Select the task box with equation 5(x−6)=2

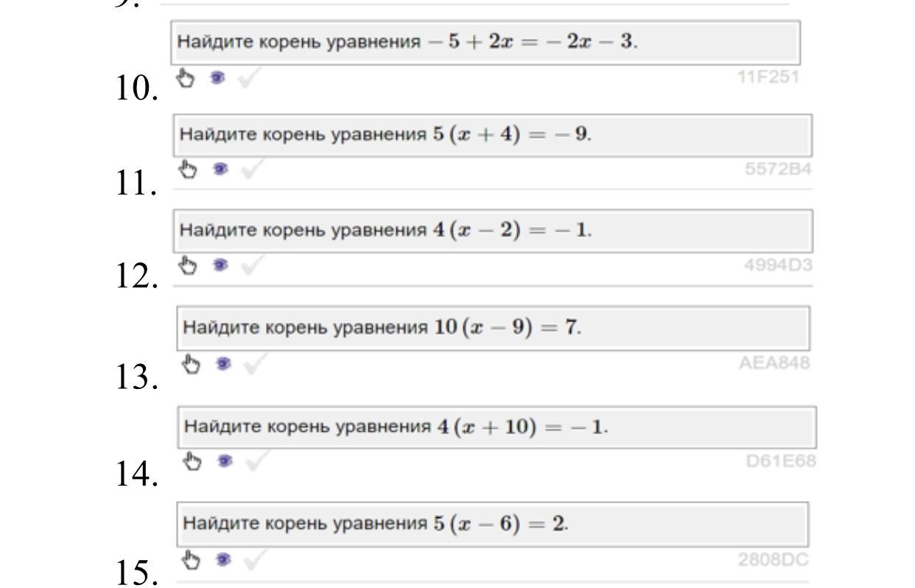pos(492,524)
